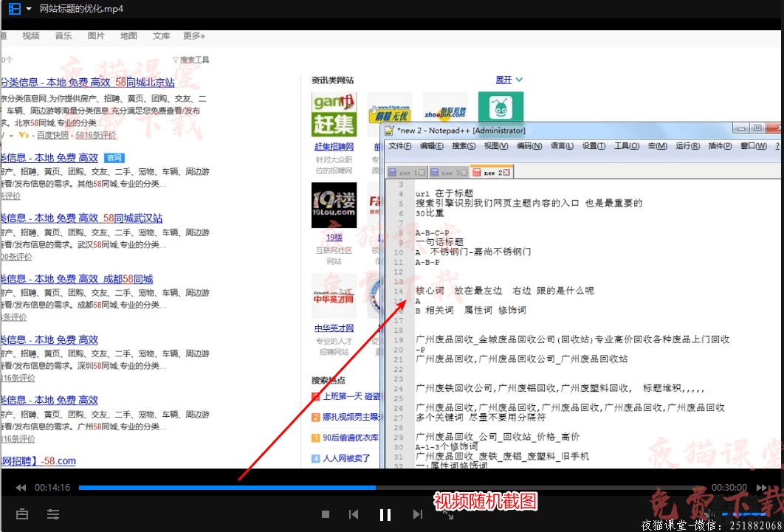784x532 pixels.
Task: Open the Notepad++ 插件(P) menu
Action: tap(720, 146)
